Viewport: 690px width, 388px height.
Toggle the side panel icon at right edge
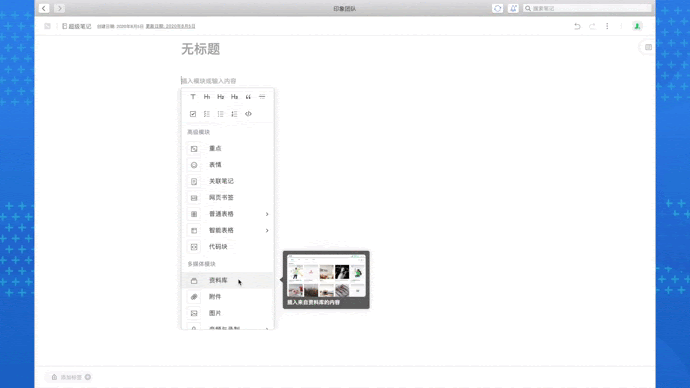click(648, 47)
